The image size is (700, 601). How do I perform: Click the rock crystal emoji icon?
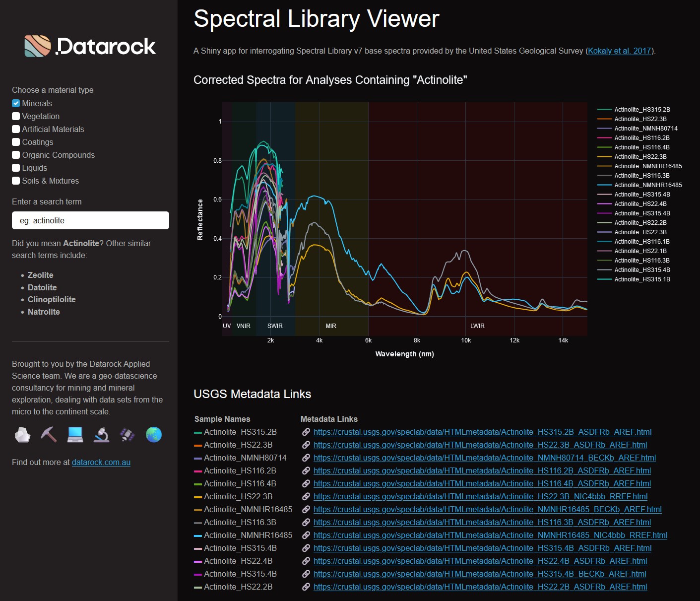[x=22, y=435]
